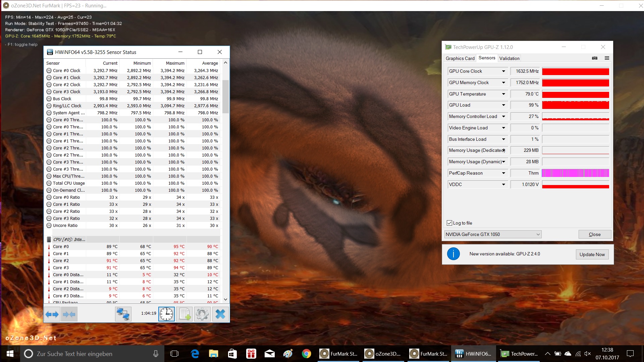This screenshot has height=362, width=644.
Task: Select the Core #0 Clock sensor row
Action: pos(133,70)
